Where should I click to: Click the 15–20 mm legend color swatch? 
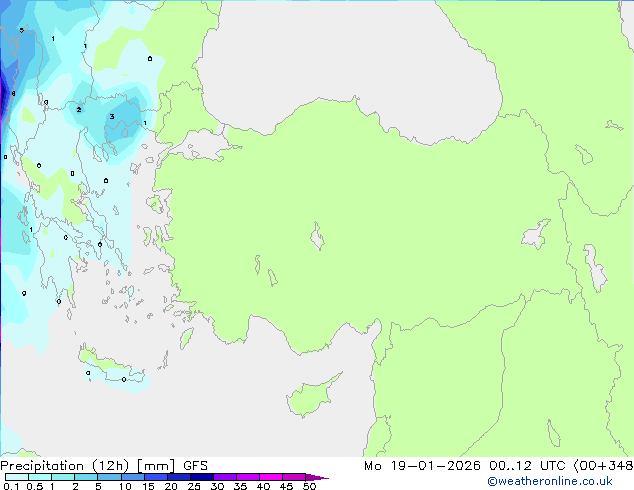(x=155, y=477)
